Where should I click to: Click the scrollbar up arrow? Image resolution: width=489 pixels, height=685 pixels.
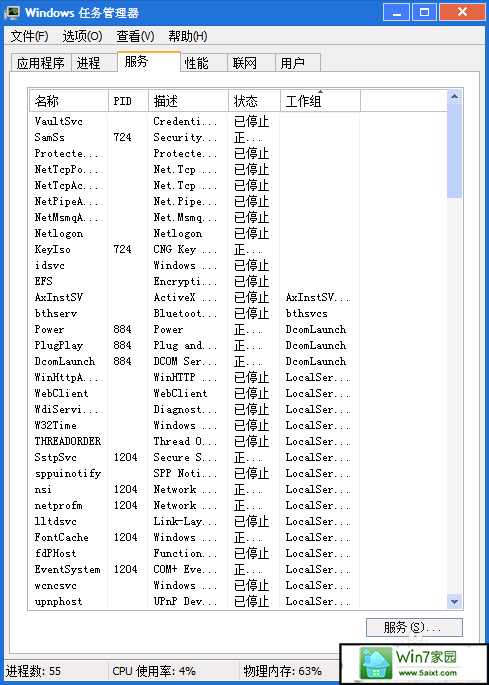[454, 97]
